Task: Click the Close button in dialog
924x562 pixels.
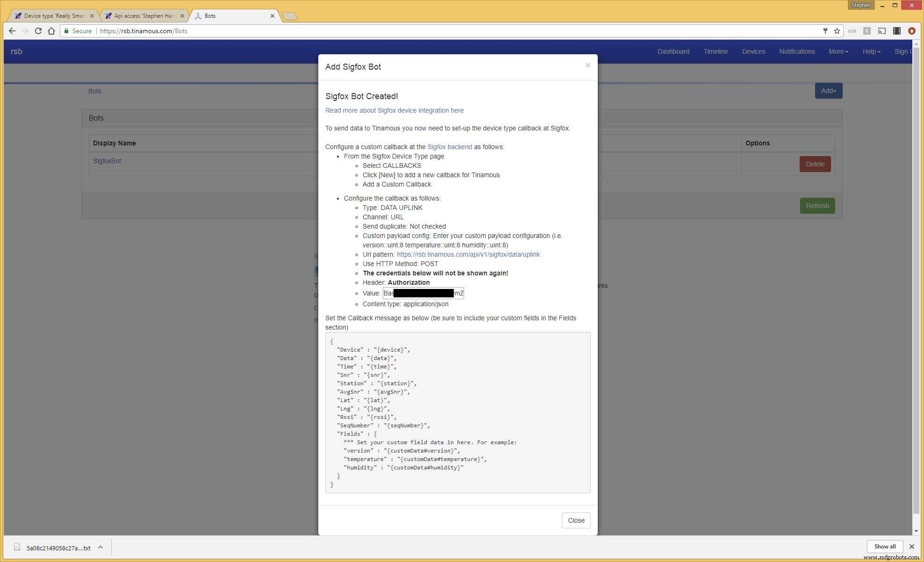Action: [575, 520]
